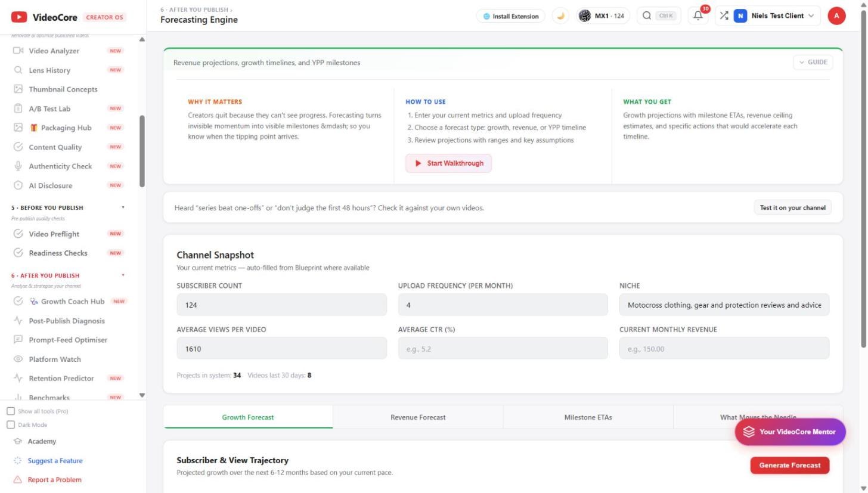
Task: Open the Growth Coach Hub item
Action: [69, 301]
